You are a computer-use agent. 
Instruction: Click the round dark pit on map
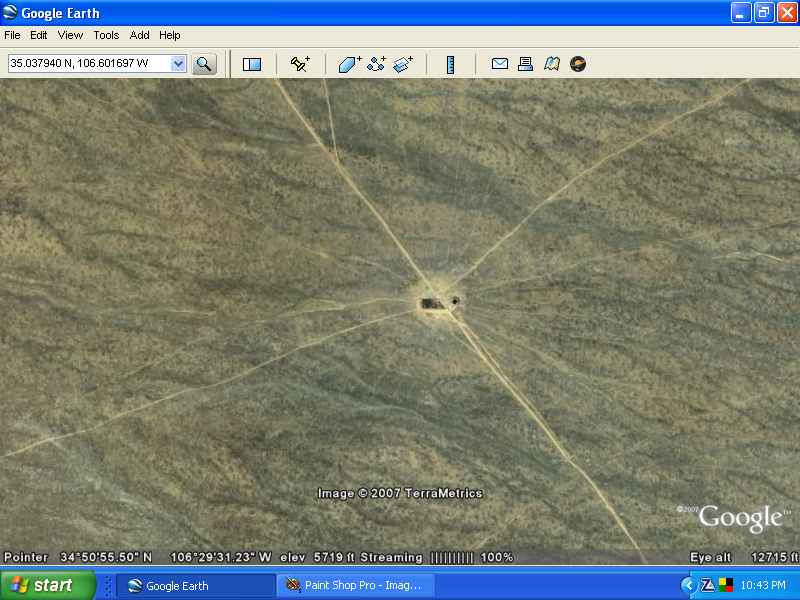[x=455, y=301]
